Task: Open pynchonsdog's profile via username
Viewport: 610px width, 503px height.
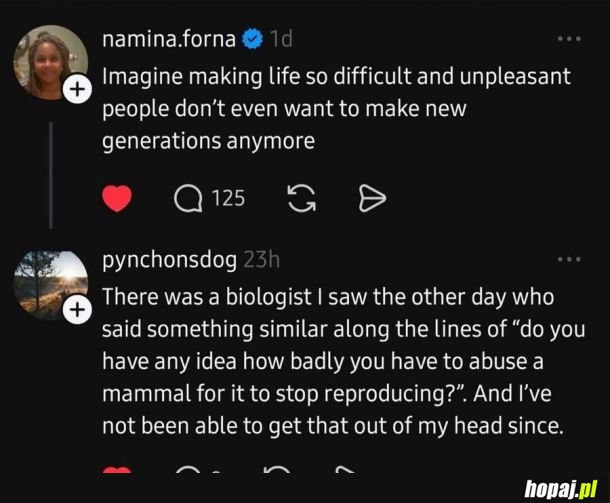Action: coord(169,260)
